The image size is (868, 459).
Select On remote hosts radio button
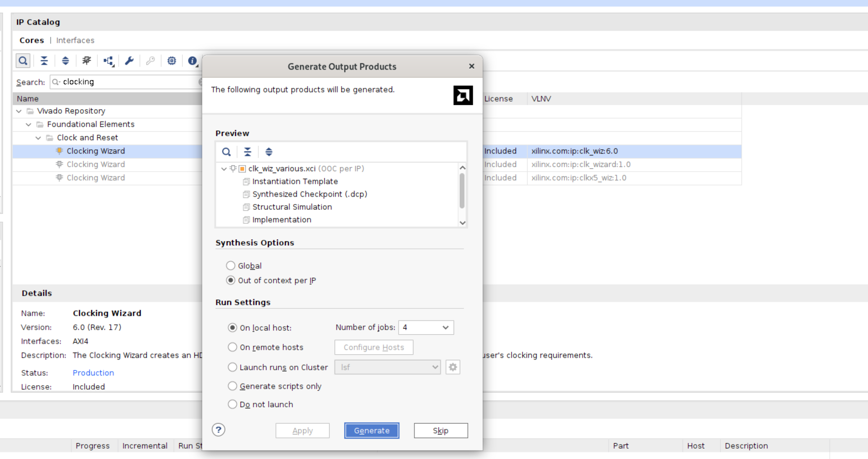point(232,347)
